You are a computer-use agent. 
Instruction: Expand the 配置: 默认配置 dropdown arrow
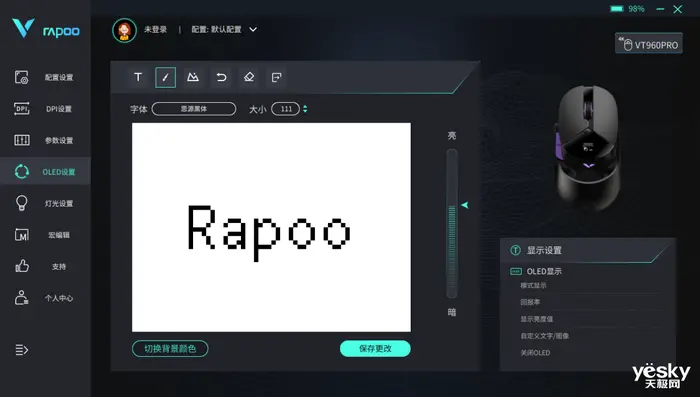point(253,29)
